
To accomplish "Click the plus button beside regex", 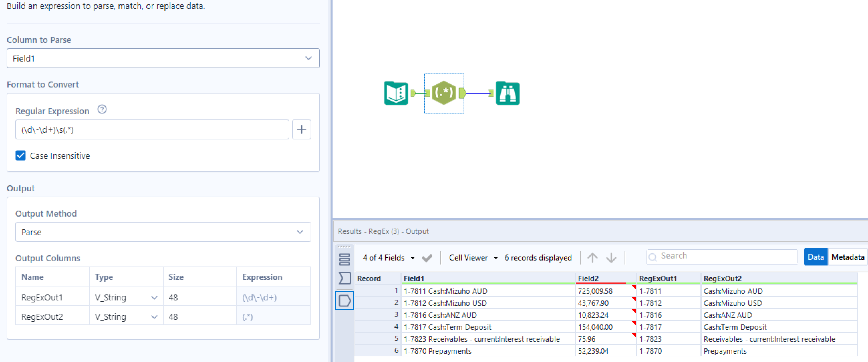I will 301,129.
